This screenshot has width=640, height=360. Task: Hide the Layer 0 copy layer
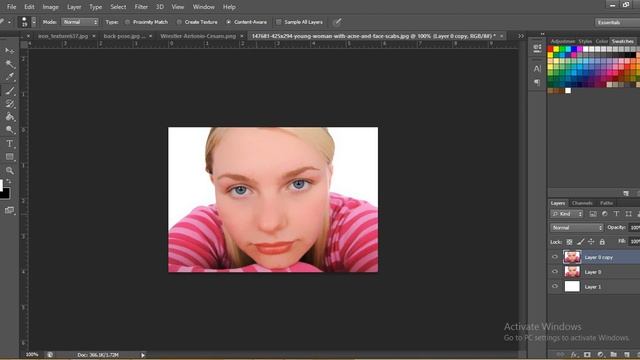[555, 257]
